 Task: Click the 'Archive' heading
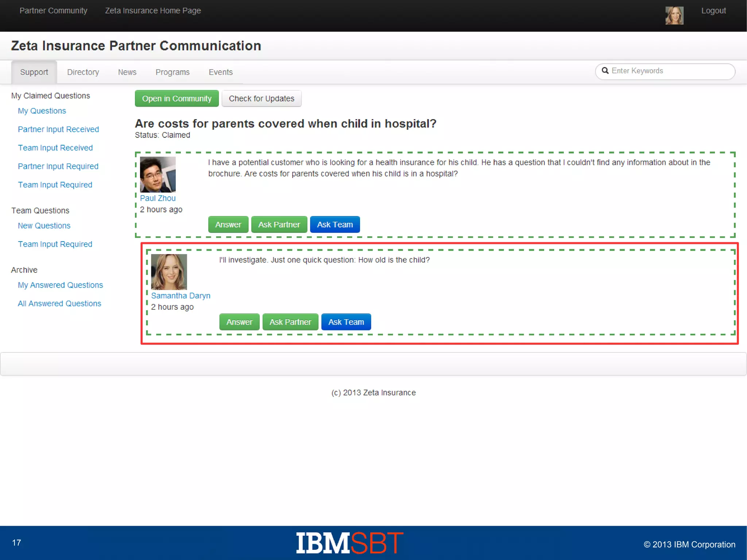click(24, 270)
